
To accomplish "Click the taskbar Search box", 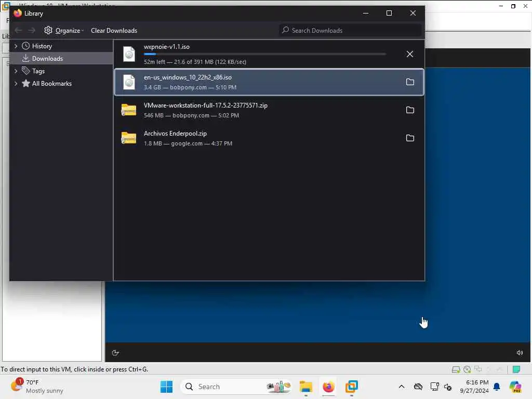I will point(236,387).
